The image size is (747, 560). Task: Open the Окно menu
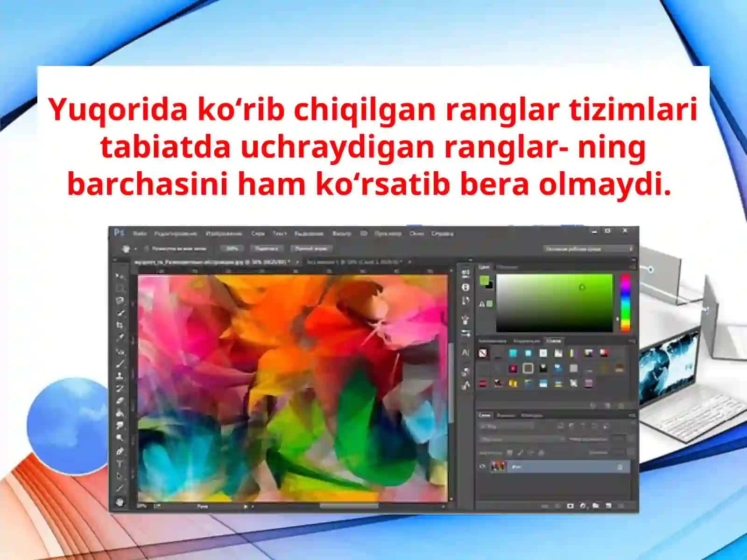[416, 233]
